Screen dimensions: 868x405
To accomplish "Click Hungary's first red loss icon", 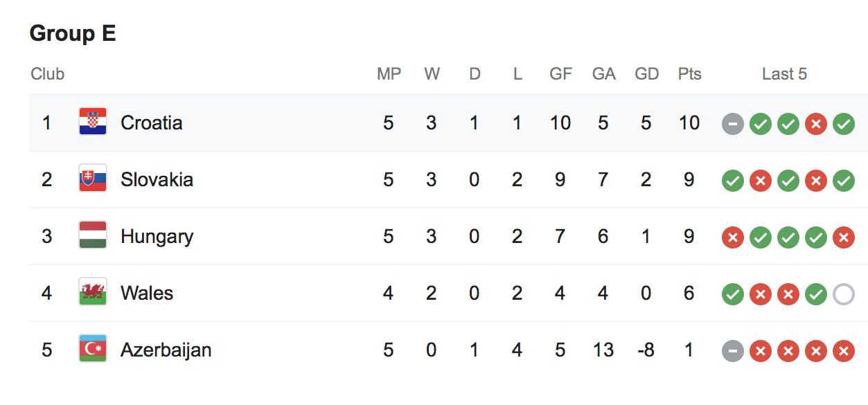I will [732, 237].
